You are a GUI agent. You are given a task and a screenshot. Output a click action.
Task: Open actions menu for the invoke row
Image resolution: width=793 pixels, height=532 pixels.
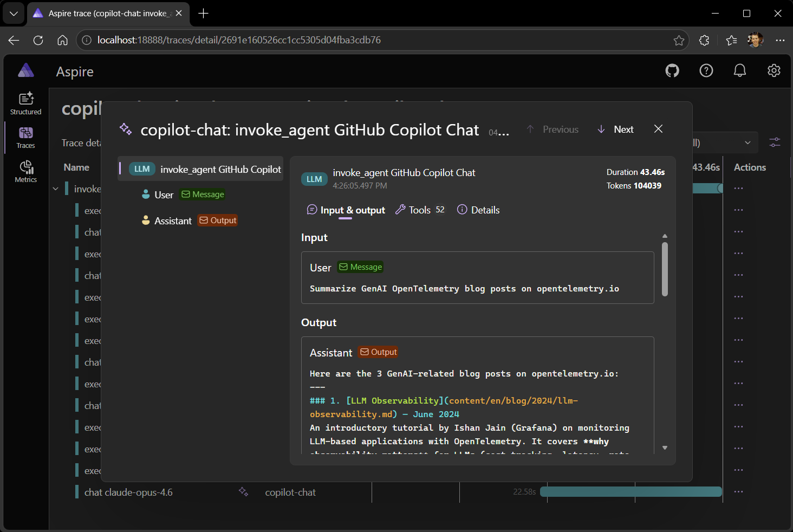[739, 189]
